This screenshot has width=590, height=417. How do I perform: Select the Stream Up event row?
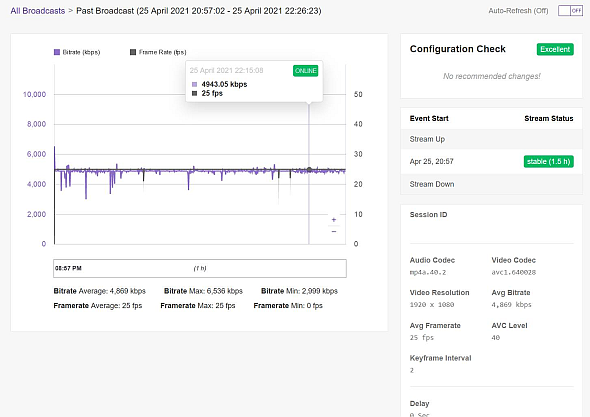(491, 139)
